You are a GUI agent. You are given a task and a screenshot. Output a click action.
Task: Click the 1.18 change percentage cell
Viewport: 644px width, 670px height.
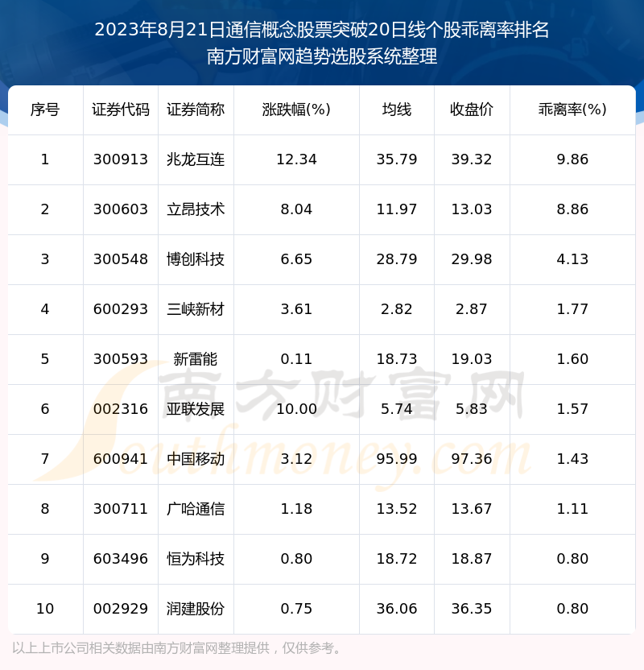[x=296, y=509]
